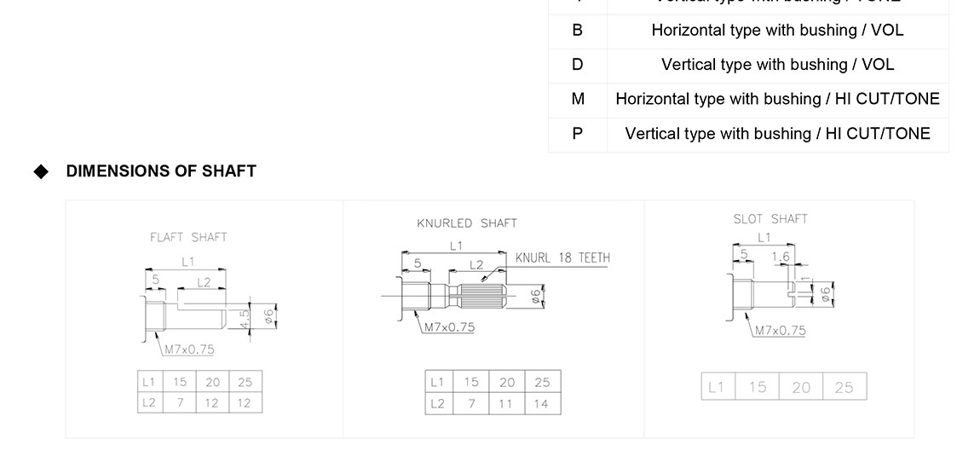980x462 pixels.
Task: Click the code letter "M" cell
Action: (x=578, y=100)
